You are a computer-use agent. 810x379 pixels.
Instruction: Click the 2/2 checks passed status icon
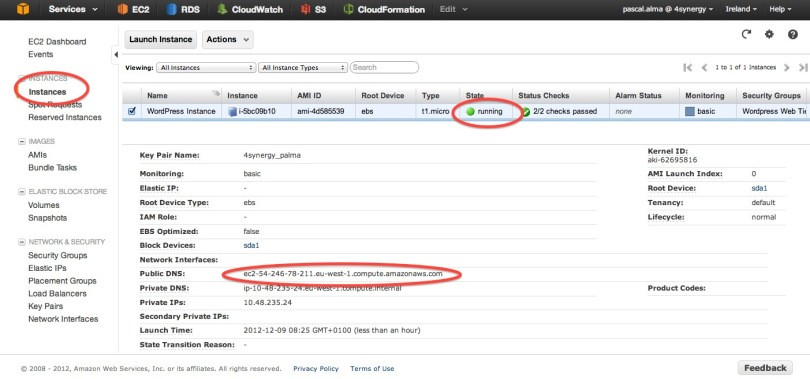(x=526, y=112)
